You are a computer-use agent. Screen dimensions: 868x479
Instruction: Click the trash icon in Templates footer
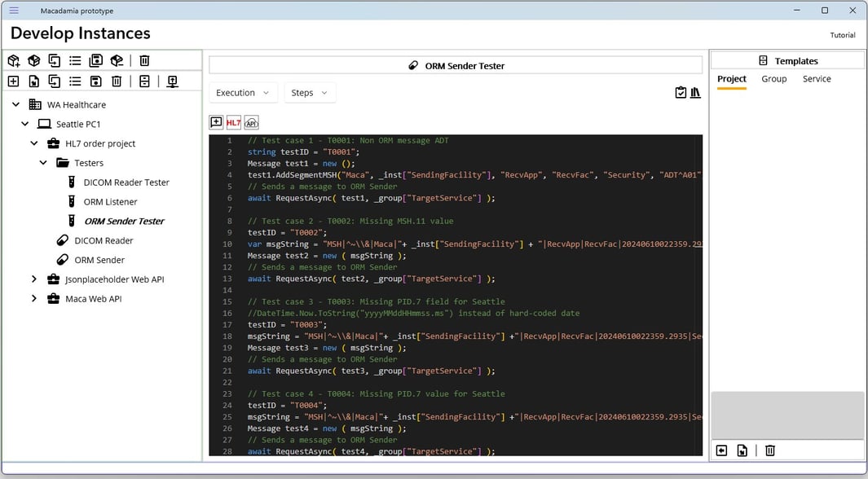[x=770, y=450]
